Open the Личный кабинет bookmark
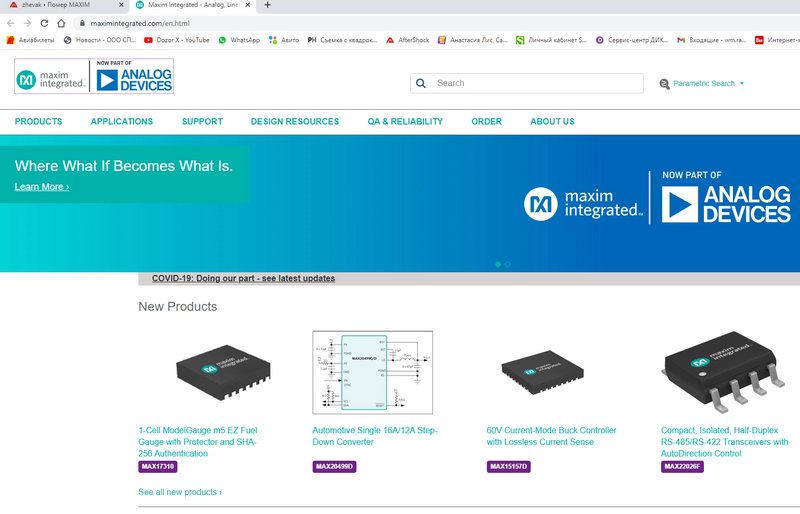This screenshot has height=514, width=800. [x=552, y=40]
